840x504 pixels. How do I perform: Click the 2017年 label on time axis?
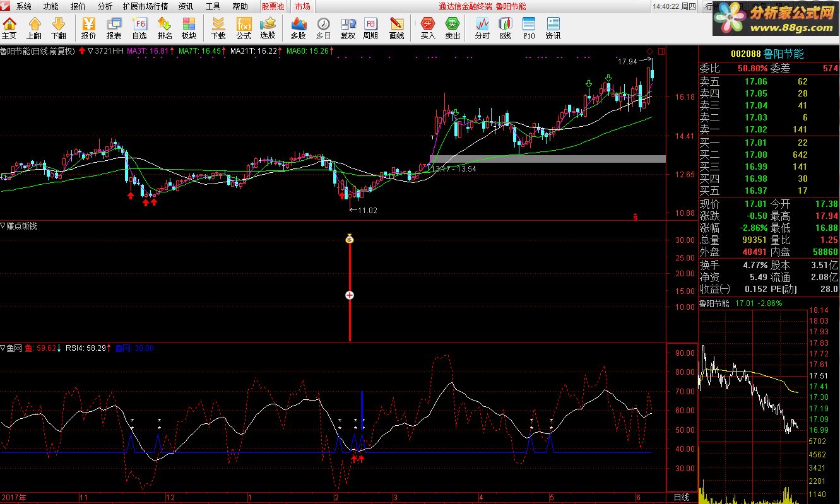13,498
